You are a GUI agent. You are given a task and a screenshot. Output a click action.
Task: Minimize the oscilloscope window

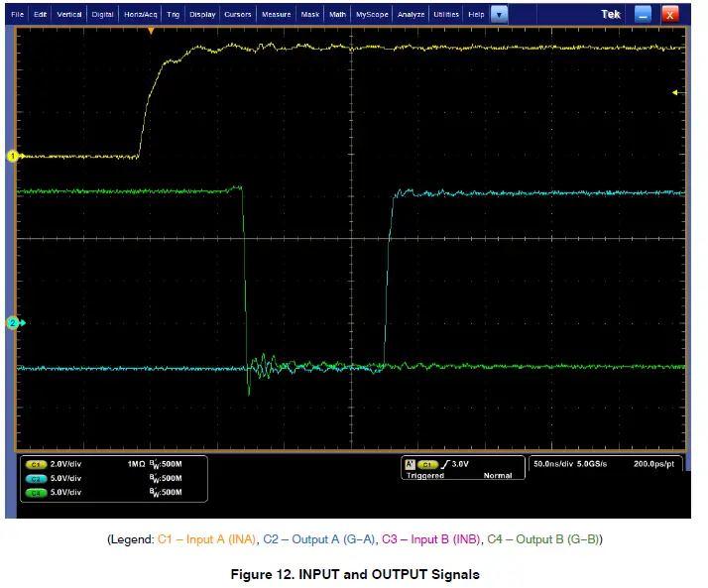(643, 14)
